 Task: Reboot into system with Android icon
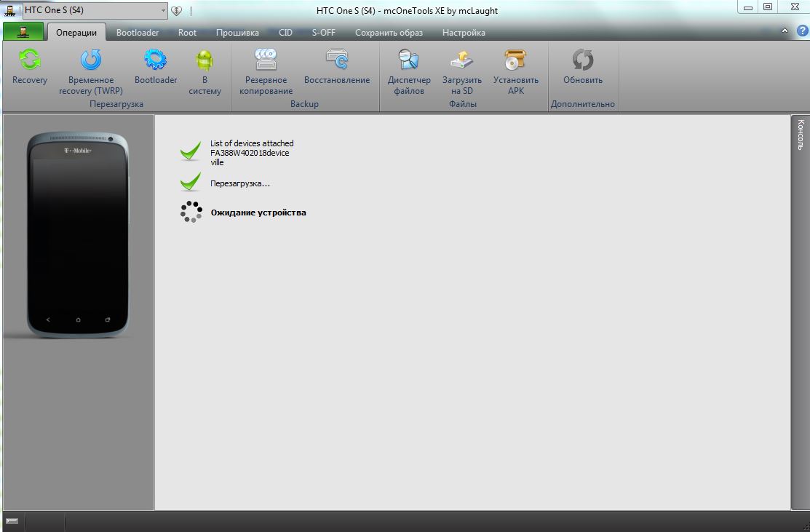205,71
